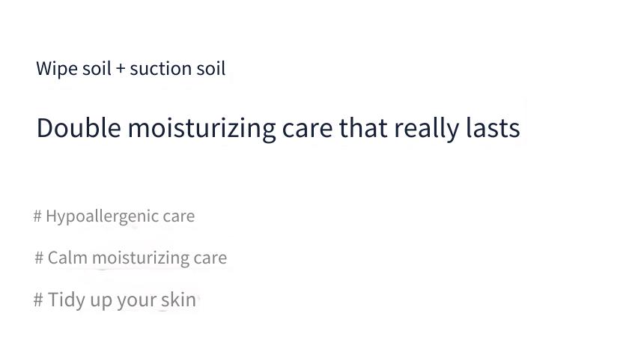The width and height of the screenshot is (644, 343).
Task: Click the word 'skin' in the last hashtag
Action: click(x=178, y=300)
